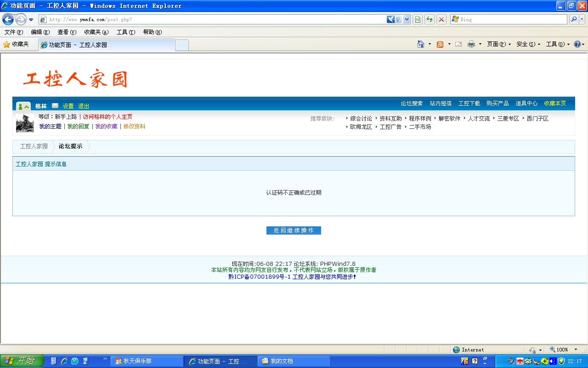Open the 查看(V) menu

(x=67, y=32)
